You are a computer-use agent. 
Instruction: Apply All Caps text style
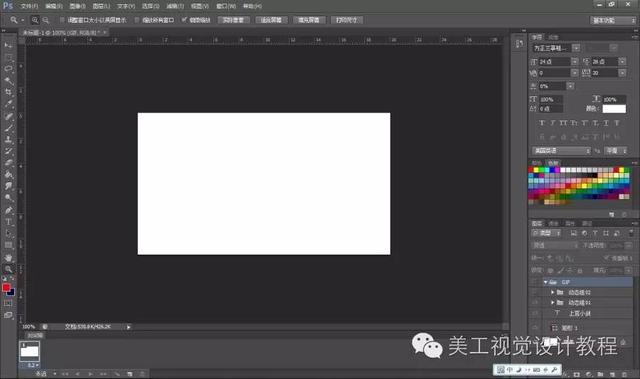563,123
